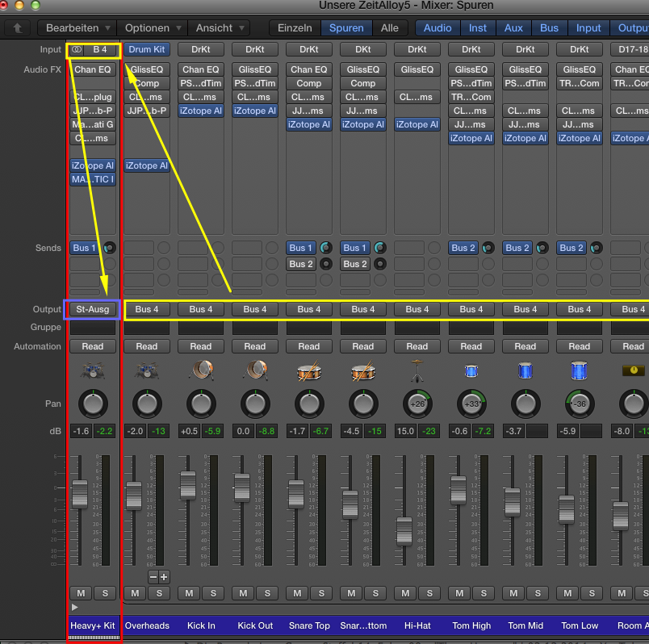Open the Overheads Bus 4 output menu
This screenshot has height=644, width=649.
click(x=147, y=309)
